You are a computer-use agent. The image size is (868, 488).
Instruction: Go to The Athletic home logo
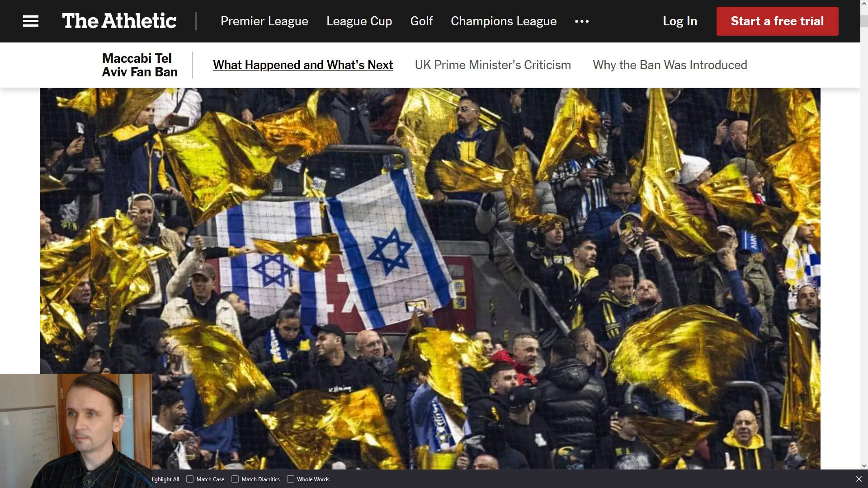pyautogui.click(x=119, y=21)
